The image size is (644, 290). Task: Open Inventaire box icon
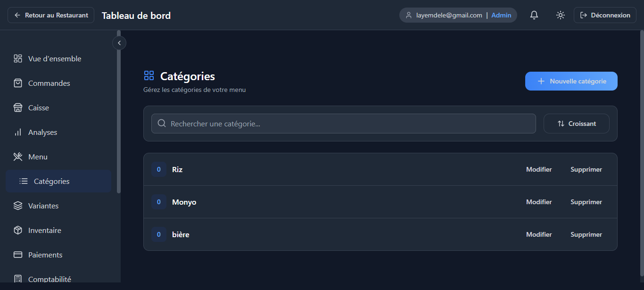click(x=18, y=230)
